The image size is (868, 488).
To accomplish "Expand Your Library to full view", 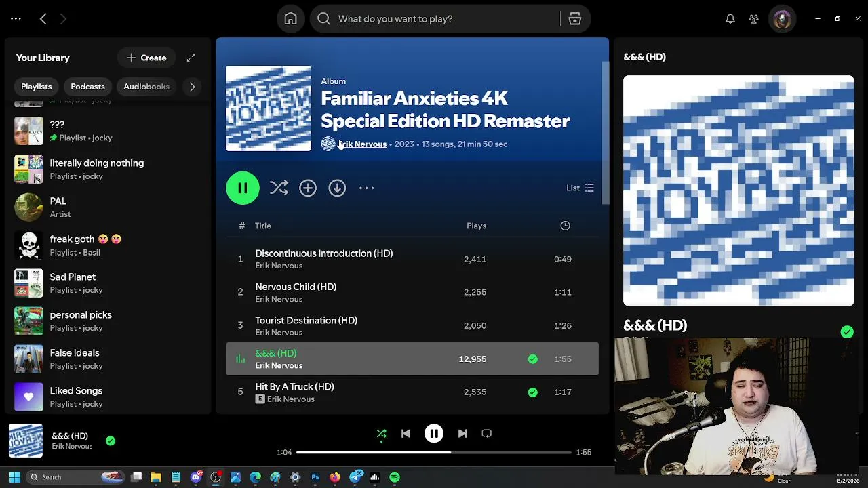I will (x=191, y=58).
